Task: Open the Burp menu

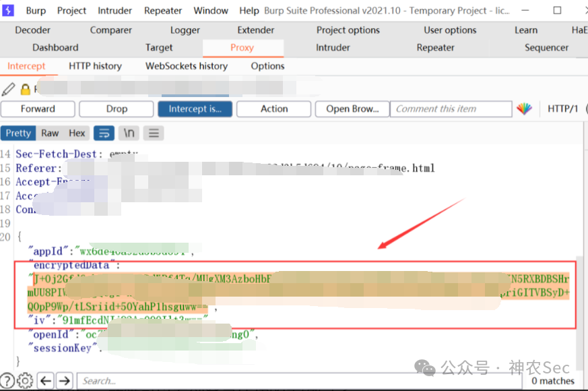Action: pyautogui.click(x=36, y=11)
